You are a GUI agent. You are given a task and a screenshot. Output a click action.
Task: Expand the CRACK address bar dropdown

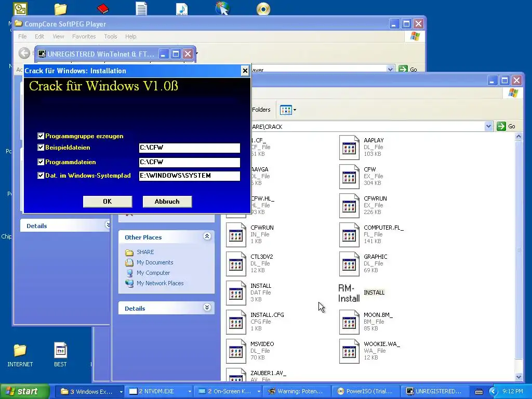[x=488, y=127]
